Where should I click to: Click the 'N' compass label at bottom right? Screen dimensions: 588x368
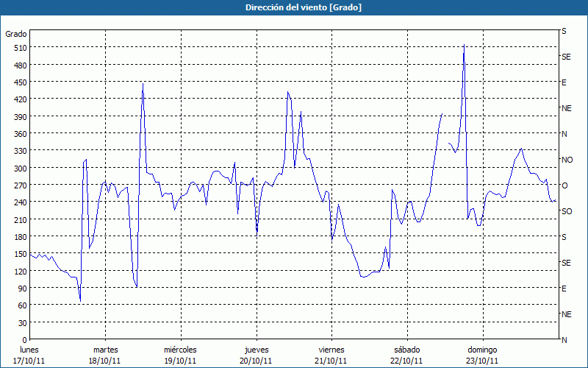pos(564,340)
